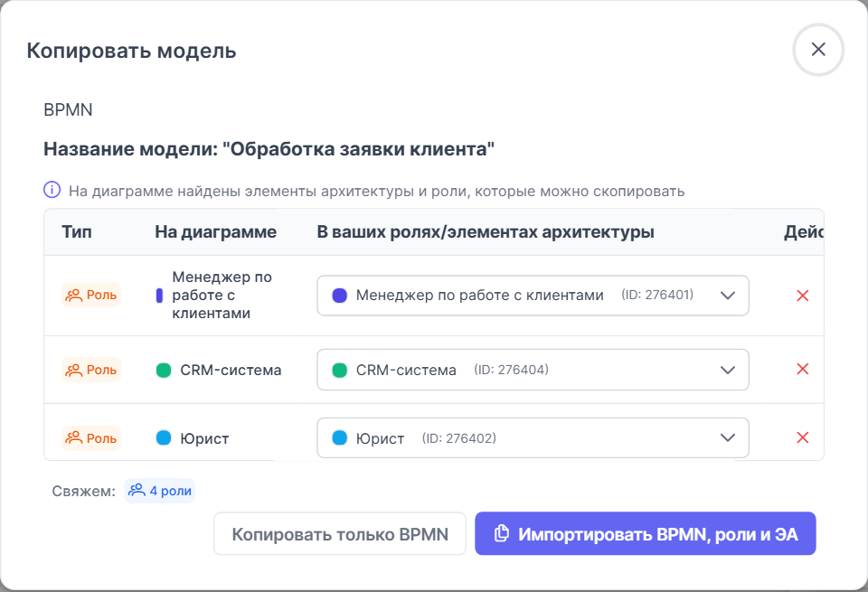This screenshot has height=592, width=868.
Task: Click the model name Обработка заявки клиента
Action: coord(269,149)
